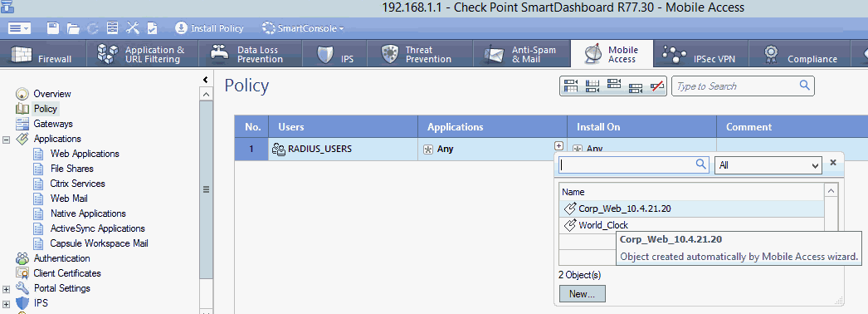The width and height of the screenshot is (868, 314).
Task: Click plus button in Applications cell
Action: [558, 145]
